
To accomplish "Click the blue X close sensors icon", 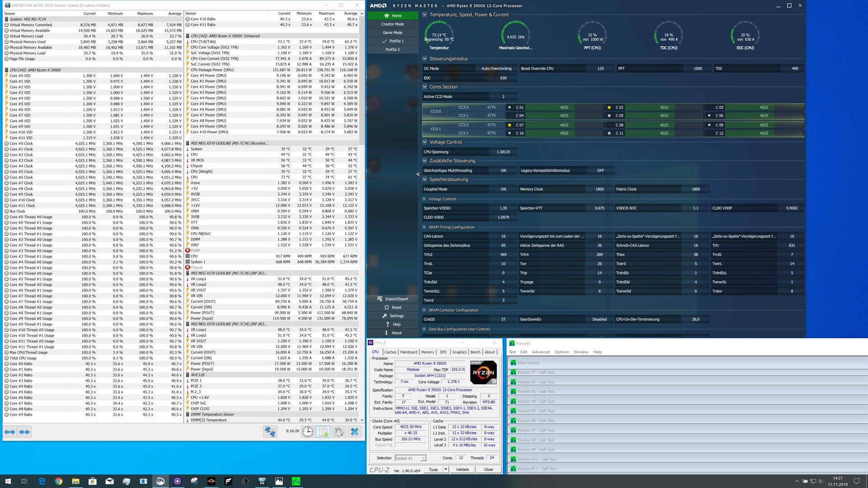I will (x=355, y=432).
